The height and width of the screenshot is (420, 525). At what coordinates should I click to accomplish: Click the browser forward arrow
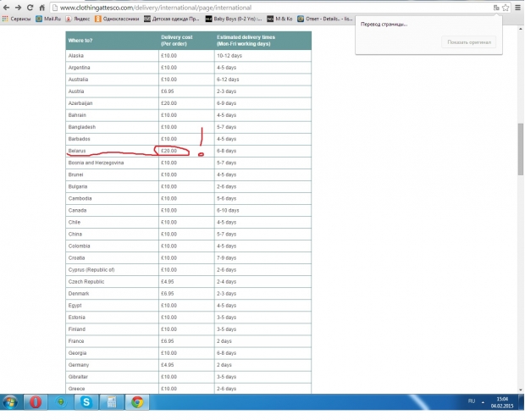pyautogui.click(x=19, y=8)
